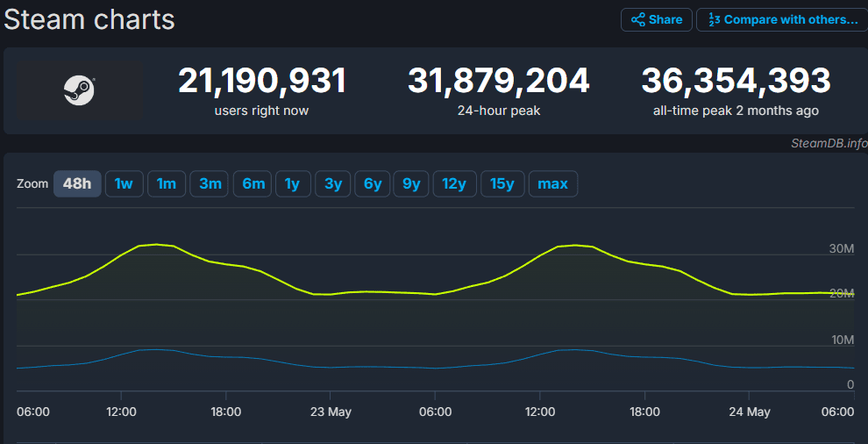
Task: Click the Share button
Action: point(657,20)
